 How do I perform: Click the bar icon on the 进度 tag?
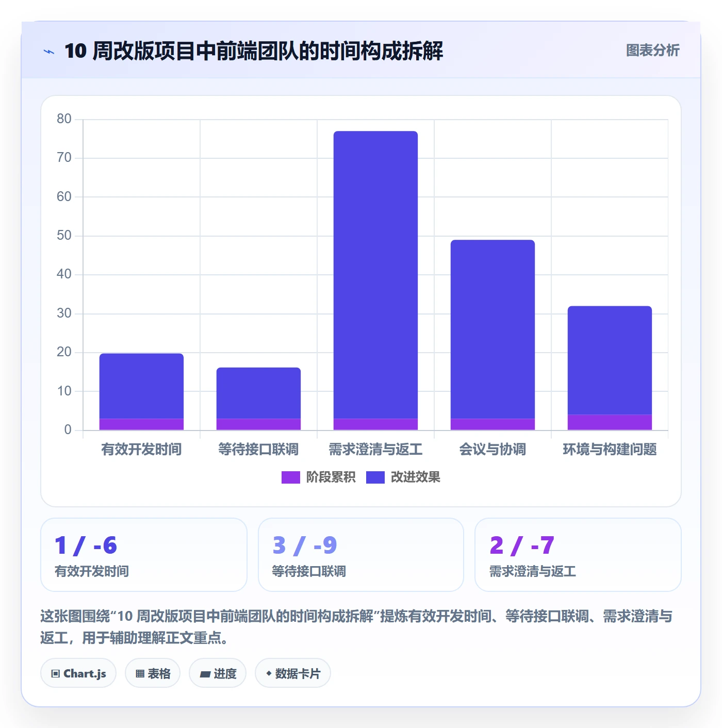pyautogui.click(x=205, y=674)
